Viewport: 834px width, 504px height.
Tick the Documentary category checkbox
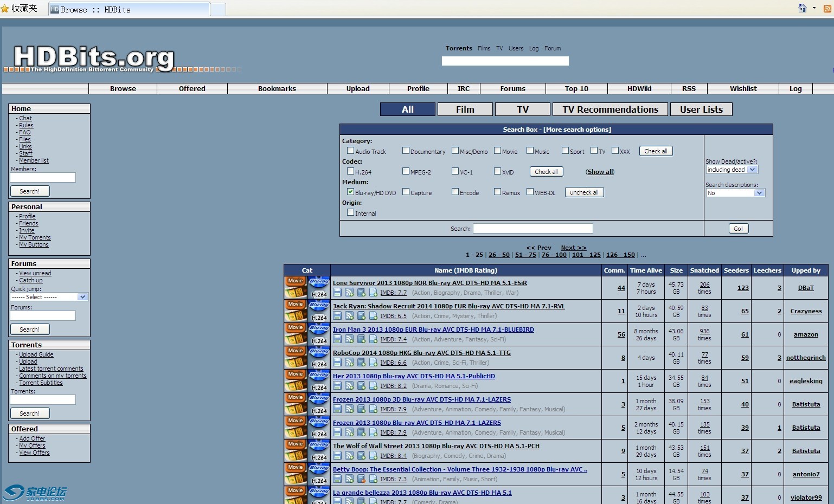click(406, 151)
